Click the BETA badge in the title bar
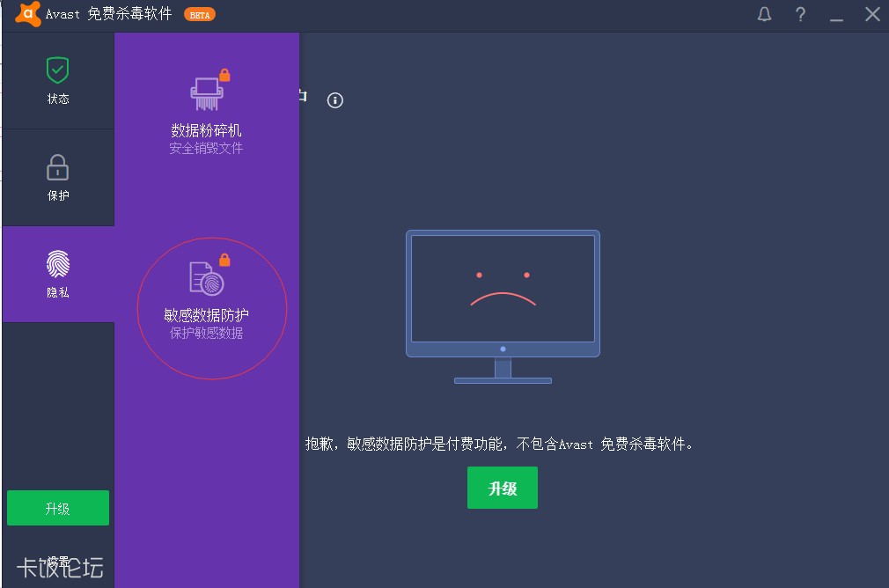Screen dimensions: 889x588 (x=199, y=14)
